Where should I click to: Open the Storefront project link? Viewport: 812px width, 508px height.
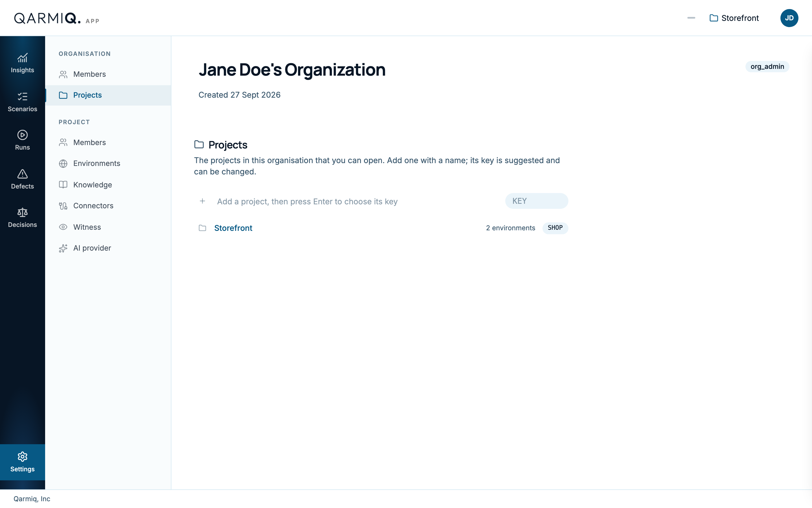click(233, 228)
